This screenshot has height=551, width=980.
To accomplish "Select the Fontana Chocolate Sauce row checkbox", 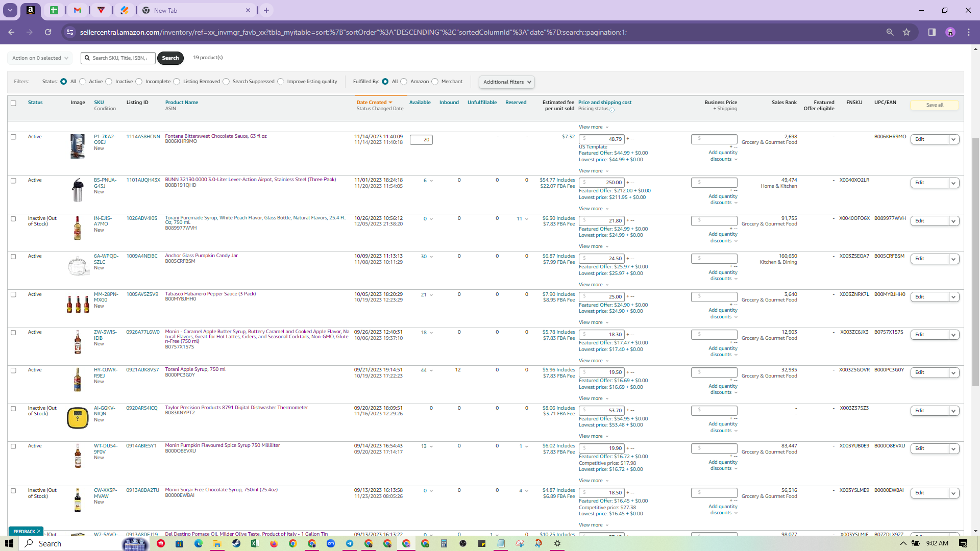I will (x=13, y=137).
